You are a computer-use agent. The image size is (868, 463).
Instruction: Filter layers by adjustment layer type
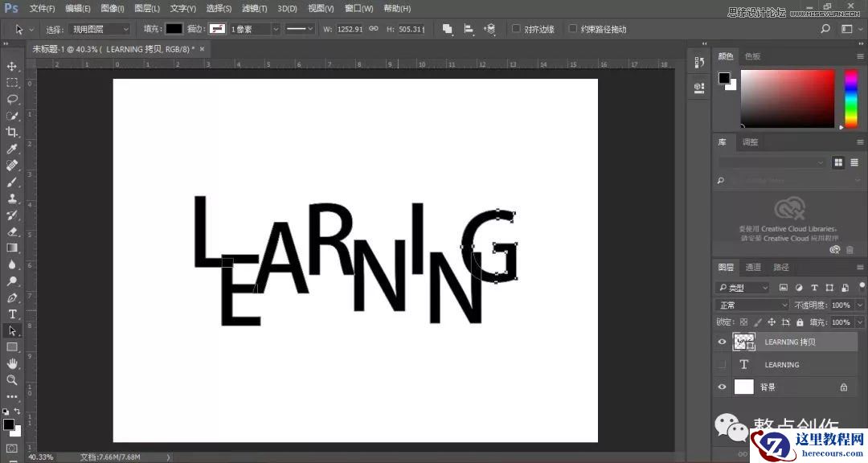[799, 288]
